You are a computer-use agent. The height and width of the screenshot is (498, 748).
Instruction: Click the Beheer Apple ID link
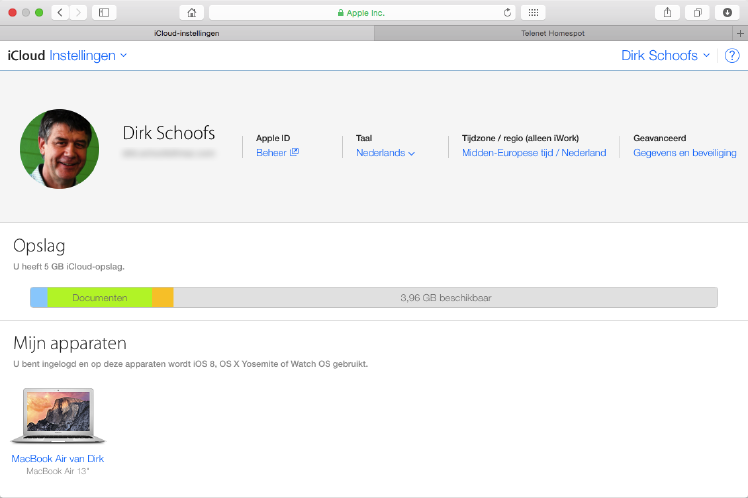tap(277, 153)
